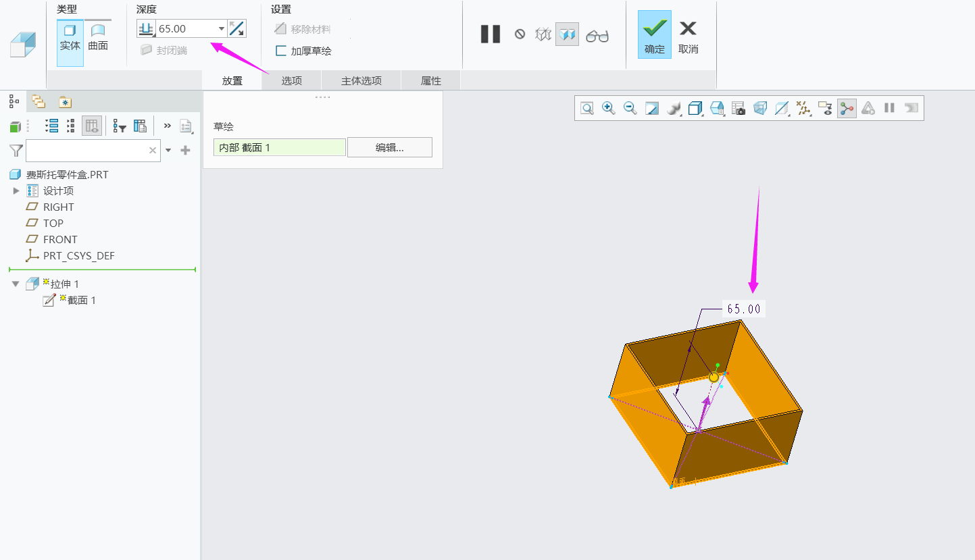Toggle the spin center icon

click(847, 108)
